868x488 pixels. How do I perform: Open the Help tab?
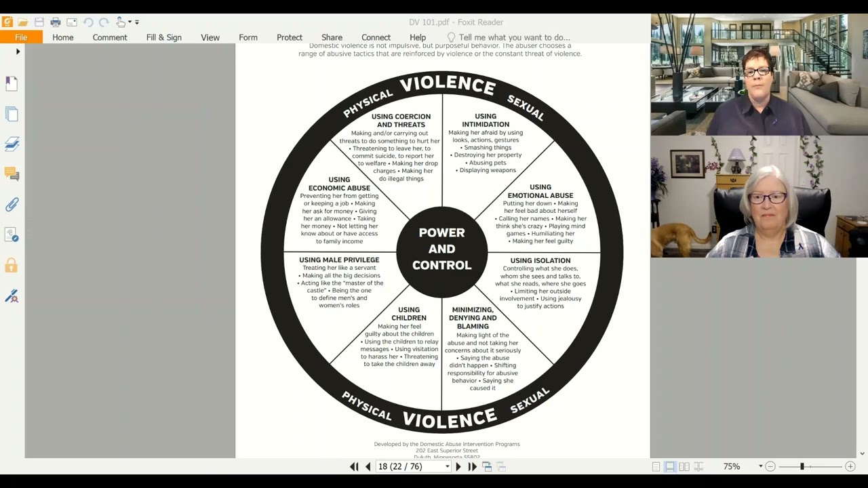click(x=418, y=37)
